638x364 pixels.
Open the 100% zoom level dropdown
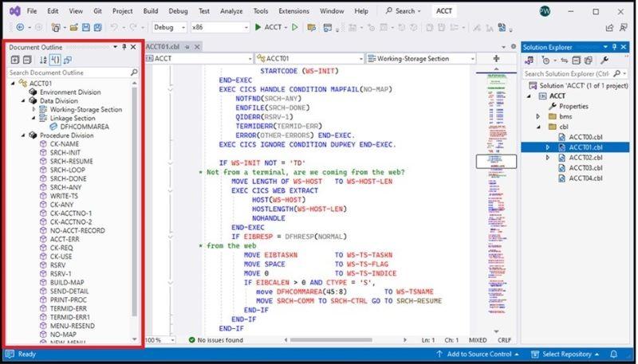coord(173,340)
